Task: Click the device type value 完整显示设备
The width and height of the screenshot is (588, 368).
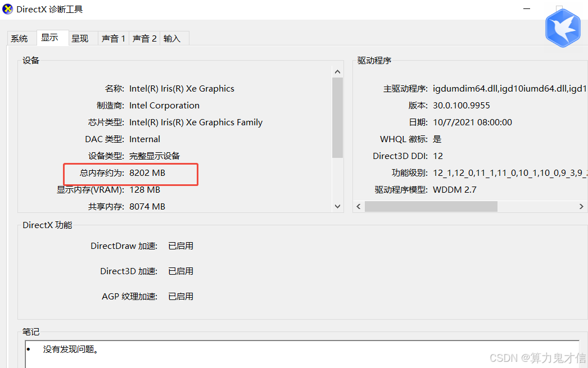Action: pos(155,156)
